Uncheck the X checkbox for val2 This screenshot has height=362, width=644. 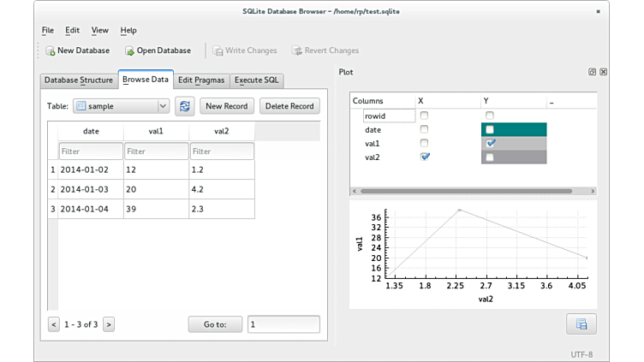[425, 157]
